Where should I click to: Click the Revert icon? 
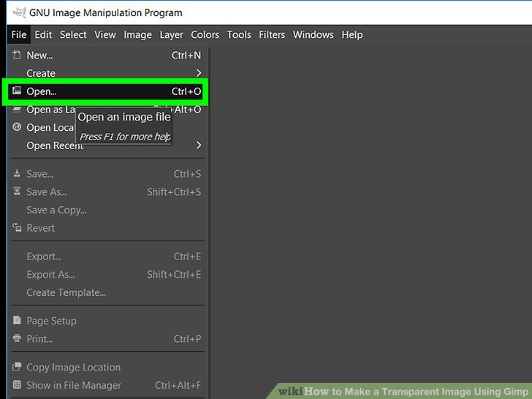17,227
